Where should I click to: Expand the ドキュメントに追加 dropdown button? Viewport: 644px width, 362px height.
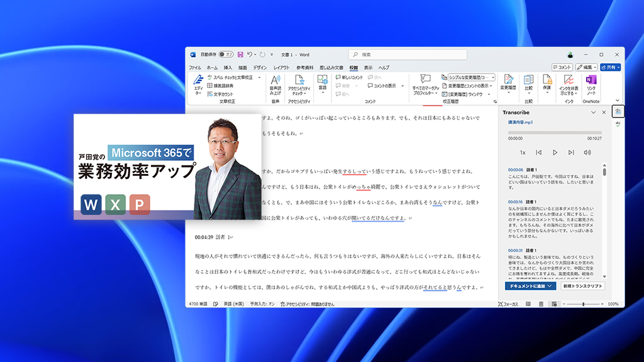[550, 286]
